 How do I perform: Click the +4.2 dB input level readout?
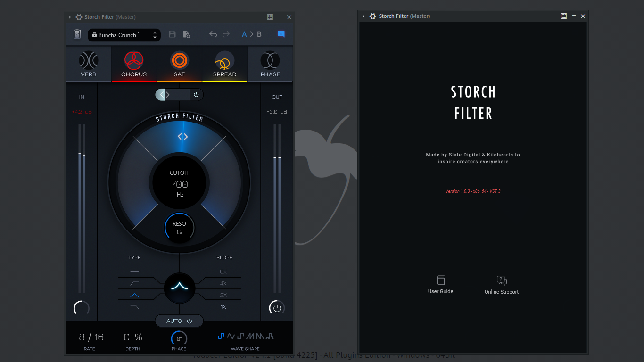coord(82,112)
